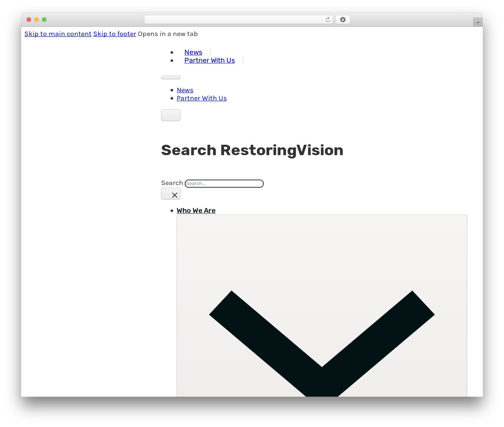
Task: Focus the Search text input field
Action: tap(224, 184)
